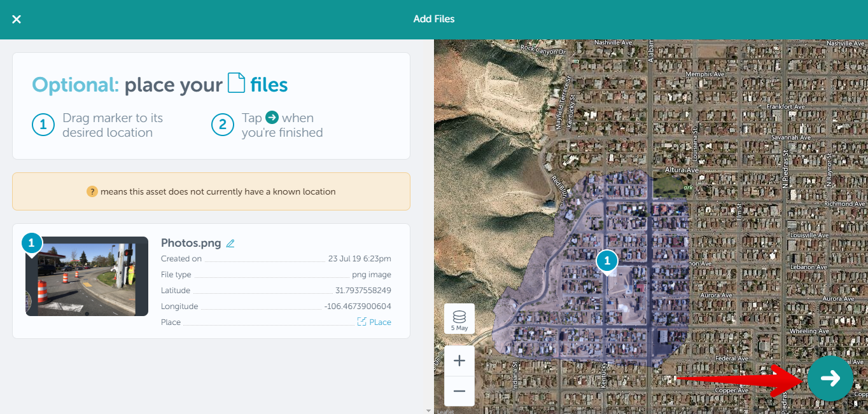Click the Latitude field label
This screenshot has height=414, width=868.
(176, 291)
